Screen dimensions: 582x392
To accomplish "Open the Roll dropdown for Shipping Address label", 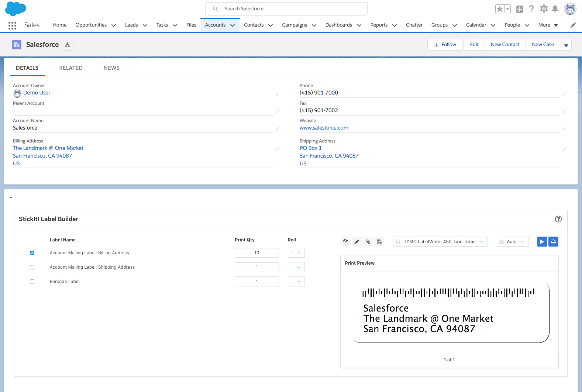I will click(296, 267).
